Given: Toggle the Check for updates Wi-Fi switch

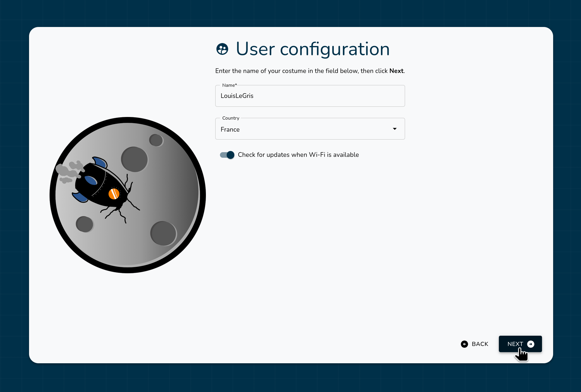Looking at the screenshot, I should [227, 155].
